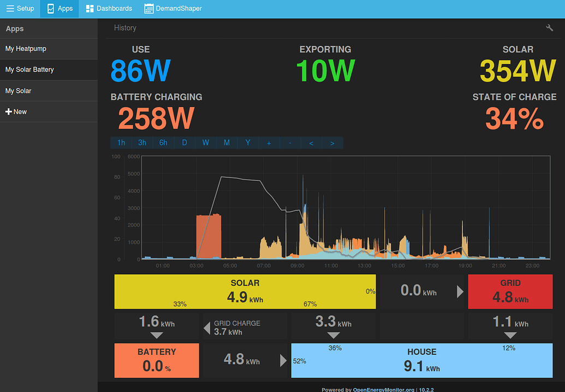Switch to the Dashboards tab
Screen dimensions: 565x392
(108, 8)
